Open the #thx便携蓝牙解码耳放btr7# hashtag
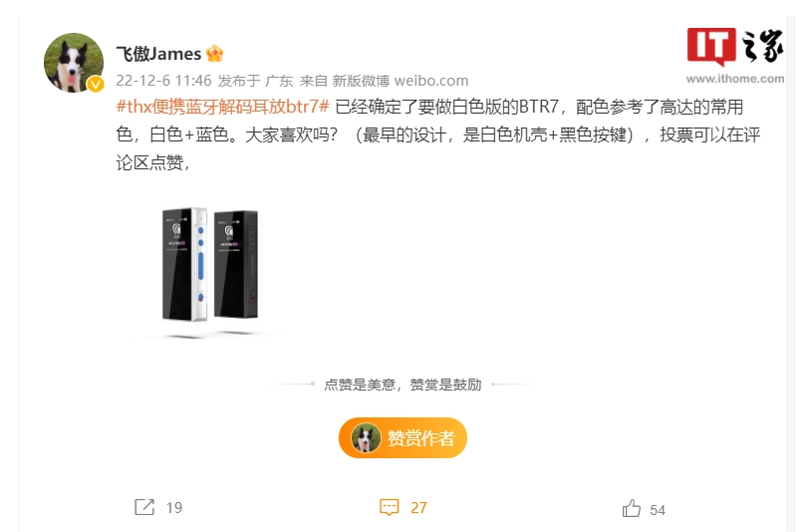 pos(222,107)
